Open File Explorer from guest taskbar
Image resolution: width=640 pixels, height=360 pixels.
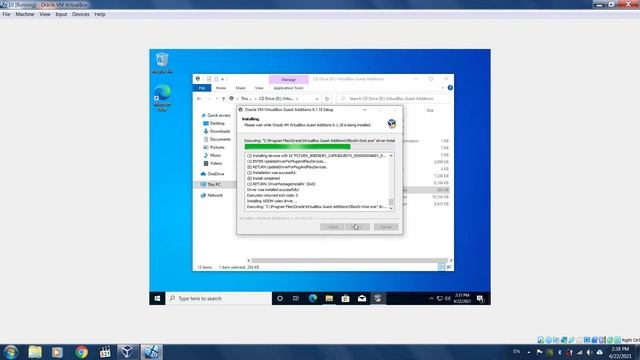tap(329, 298)
